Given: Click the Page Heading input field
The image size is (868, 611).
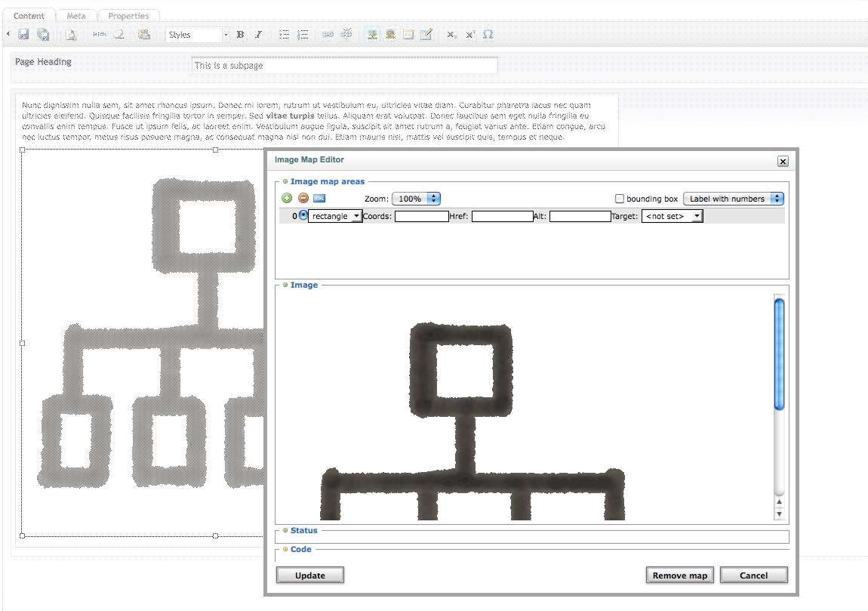Looking at the screenshot, I should point(344,66).
